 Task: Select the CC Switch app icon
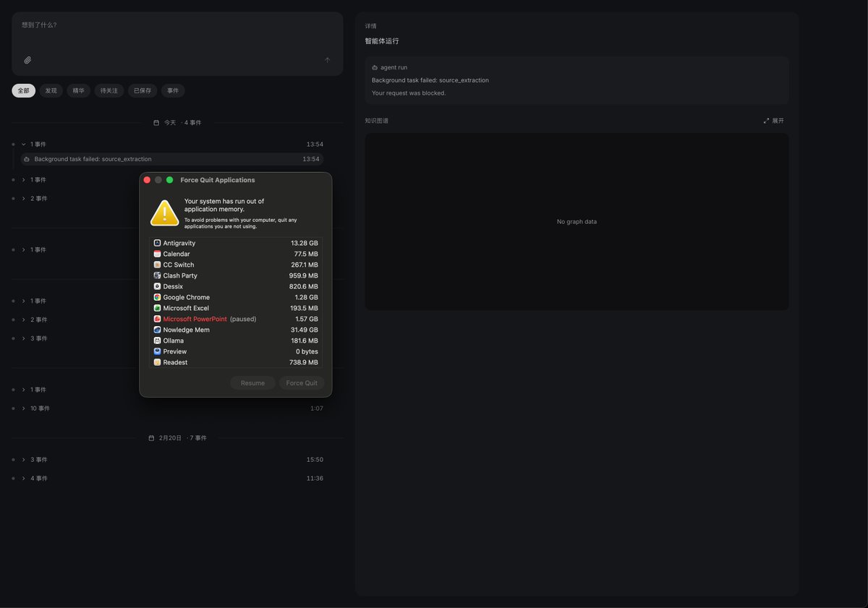pyautogui.click(x=157, y=265)
